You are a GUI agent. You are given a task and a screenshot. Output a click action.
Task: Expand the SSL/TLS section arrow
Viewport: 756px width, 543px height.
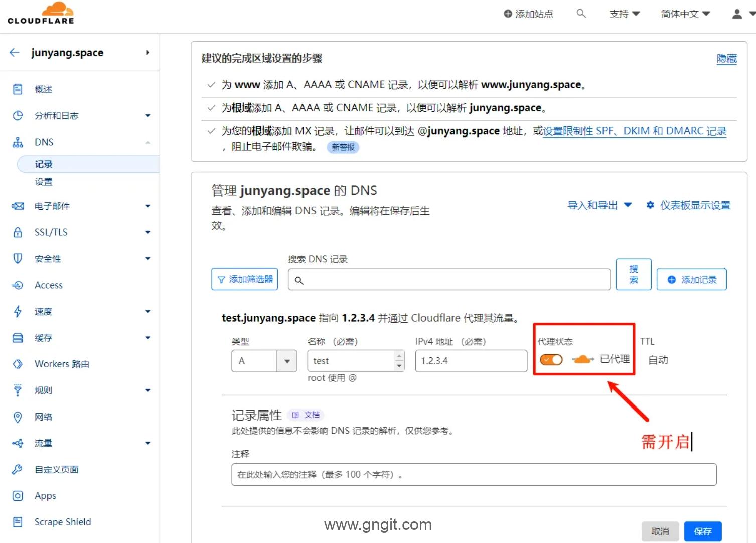tap(148, 232)
